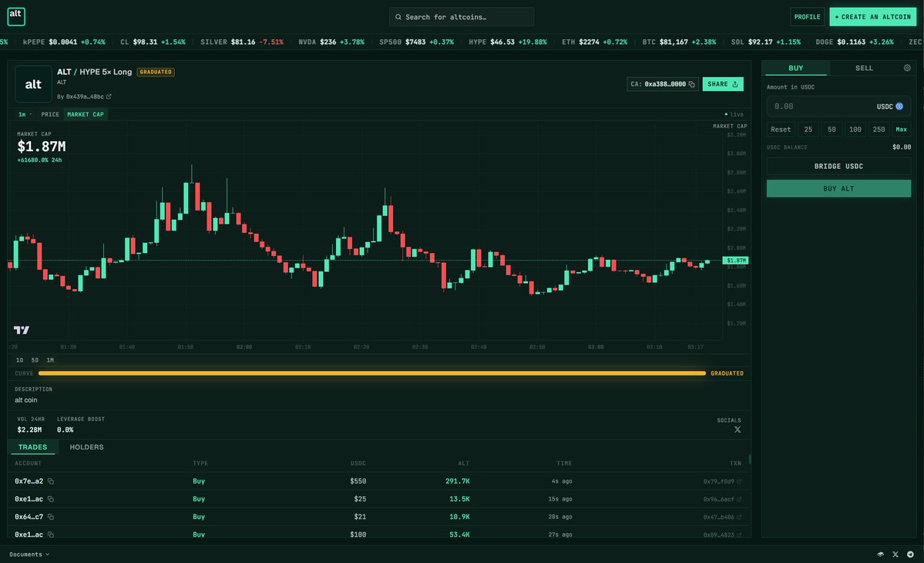Expand the Documents menu in footer

click(x=29, y=555)
